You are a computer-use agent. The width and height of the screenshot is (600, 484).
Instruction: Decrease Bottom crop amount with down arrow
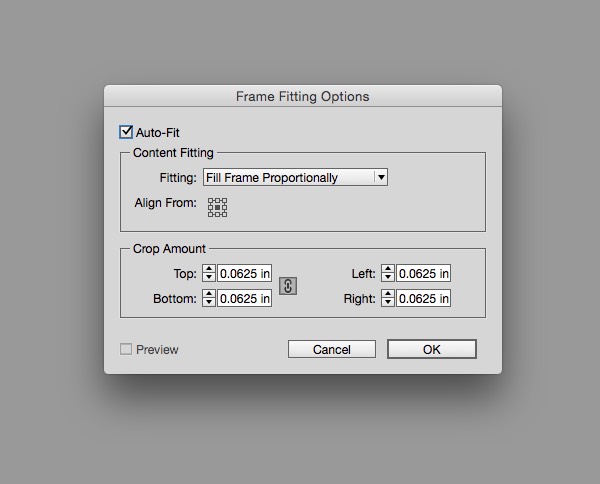point(209,302)
